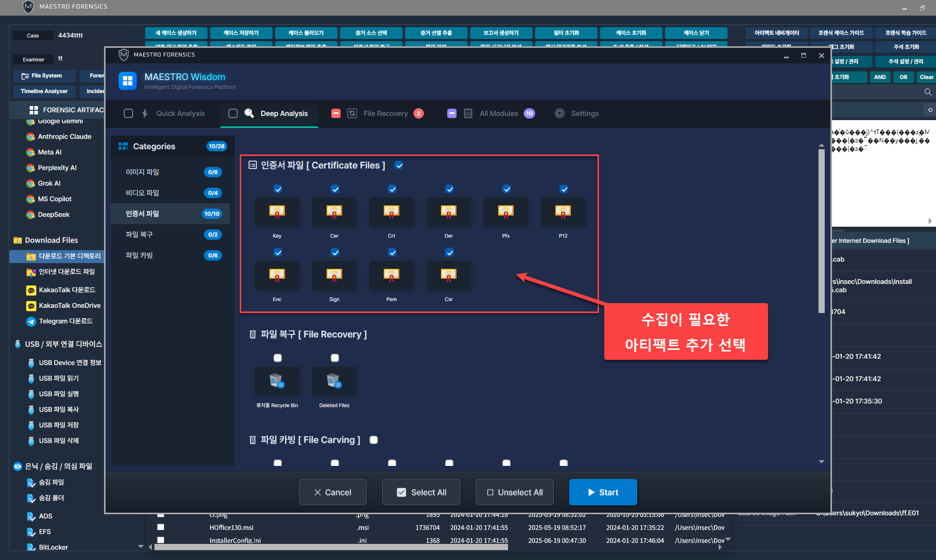Screen dimensions: 936x560
Task: Click the Pem certificate file icon
Action: click(391, 276)
